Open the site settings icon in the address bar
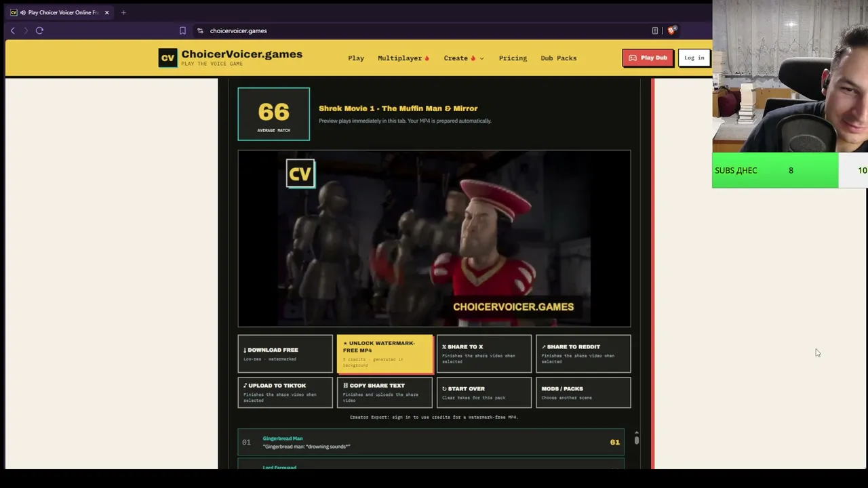The height and width of the screenshot is (488, 868). tap(200, 30)
